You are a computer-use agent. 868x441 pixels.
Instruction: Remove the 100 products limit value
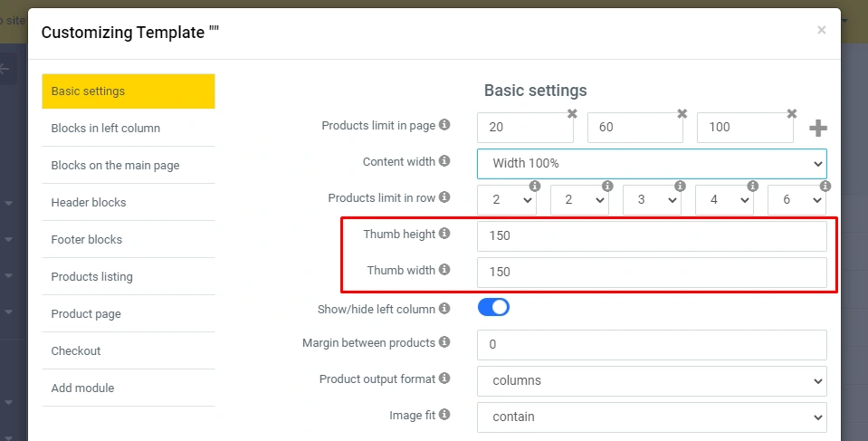point(791,114)
